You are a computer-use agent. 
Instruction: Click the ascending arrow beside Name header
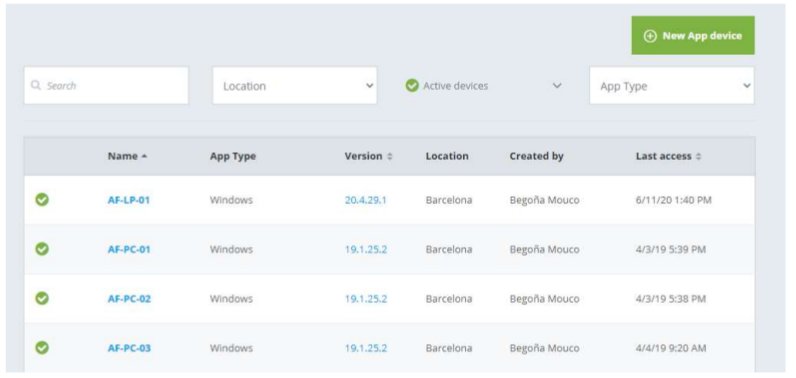(x=144, y=157)
